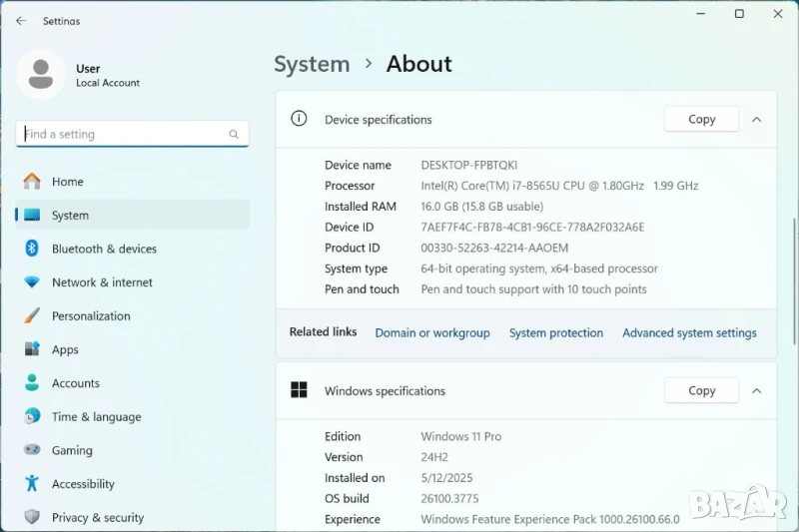Click the Accessibility figure icon

click(x=32, y=484)
